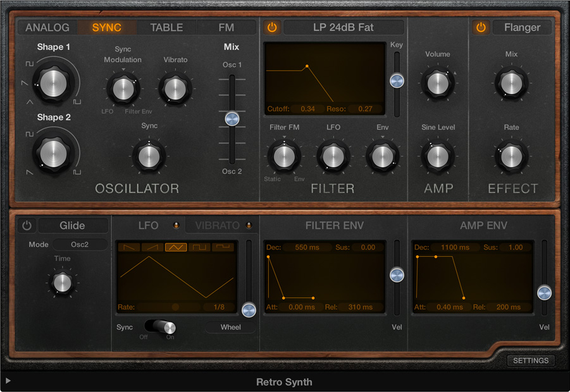The height and width of the screenshot is (392, 570).
Task: Click the disclosure triangle at bottom left
Action: point(8,381)
